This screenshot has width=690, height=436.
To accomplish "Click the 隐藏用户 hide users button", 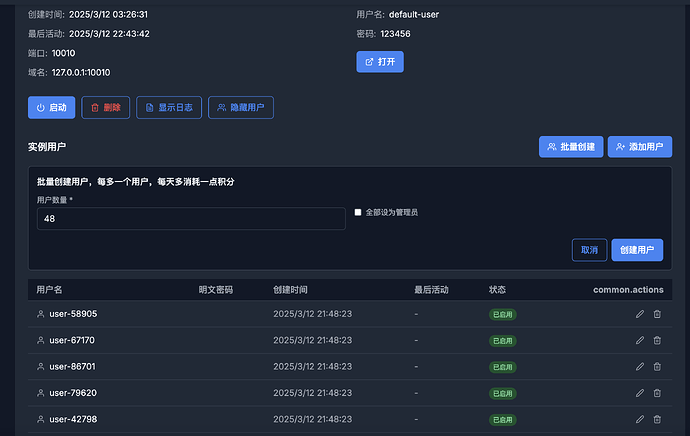I will click(x=241, y=107).
